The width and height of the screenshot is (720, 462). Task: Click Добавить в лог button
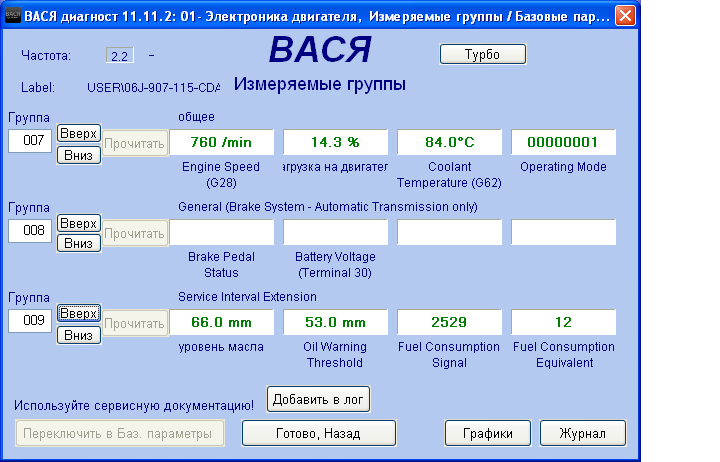[319, 399]
